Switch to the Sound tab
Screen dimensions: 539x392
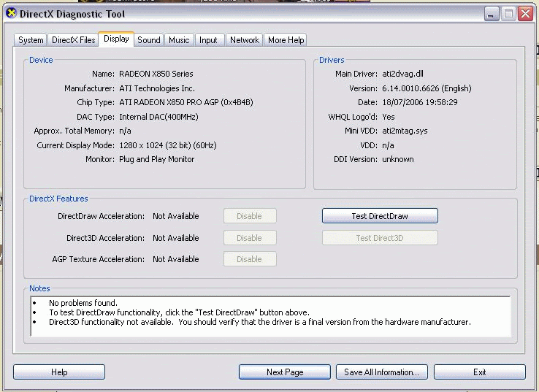pyautogui.click(x=149, y=40)
